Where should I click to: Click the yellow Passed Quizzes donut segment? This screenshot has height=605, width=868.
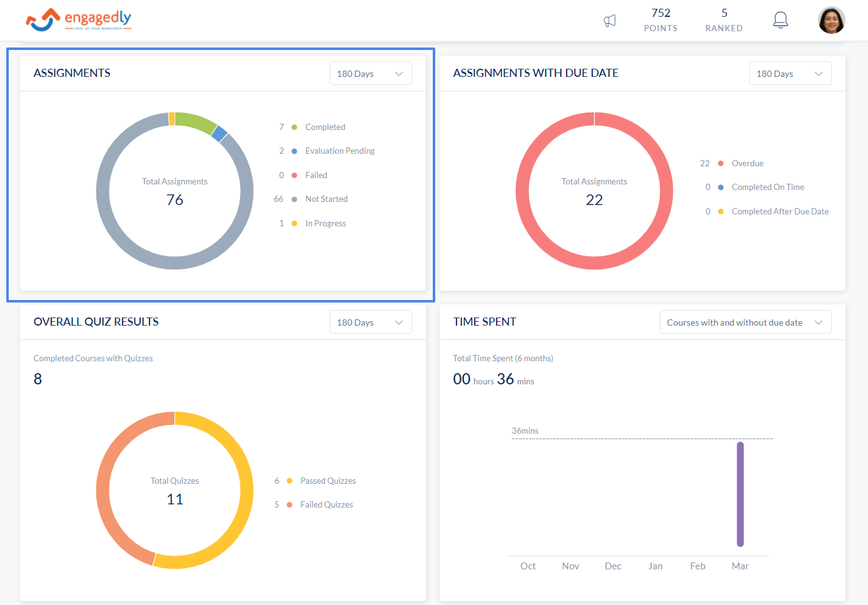(x=246, y=490)
